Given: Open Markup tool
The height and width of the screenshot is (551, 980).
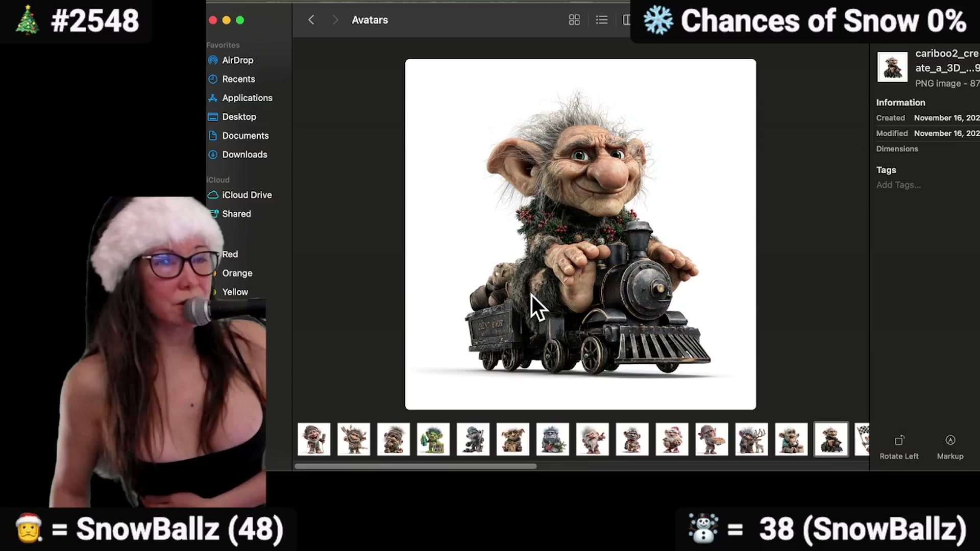Looking at the screenshot, I should click(950, 447).
